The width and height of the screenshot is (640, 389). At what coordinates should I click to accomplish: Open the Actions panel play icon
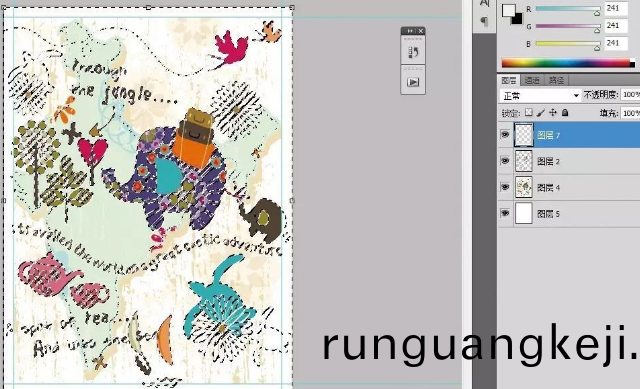[413, 82]
